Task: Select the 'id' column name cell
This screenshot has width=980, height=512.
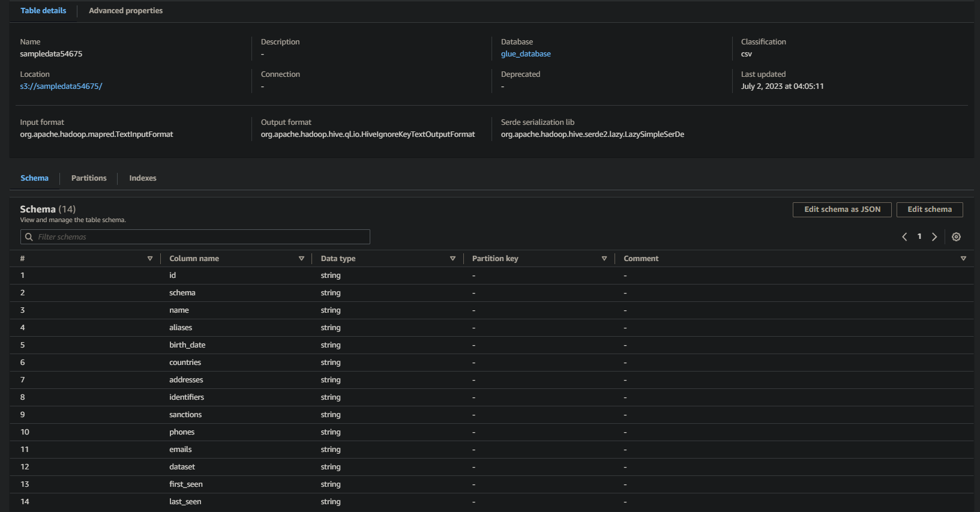Action: pyautogui.click(x=173, y=276)
